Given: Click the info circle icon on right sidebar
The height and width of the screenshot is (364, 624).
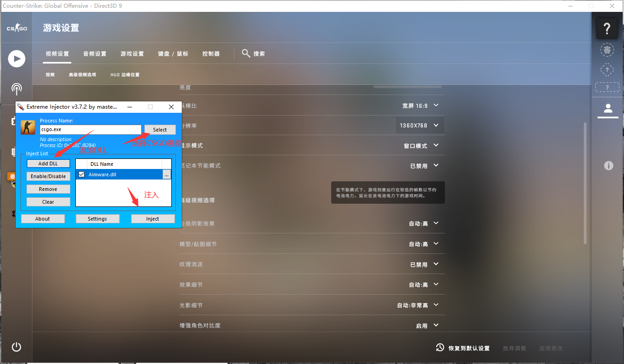Looking at the screenshot, I should [608, 165].
